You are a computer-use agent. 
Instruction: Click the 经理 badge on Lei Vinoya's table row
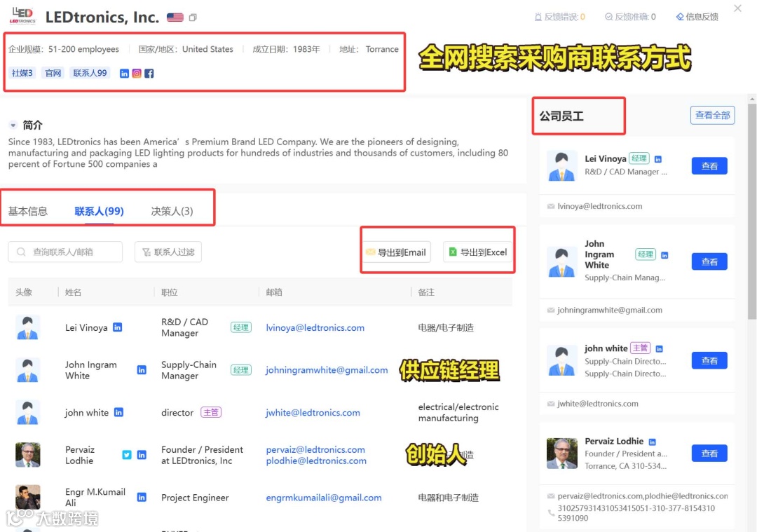pyautogui.click(x=241, y=327)
